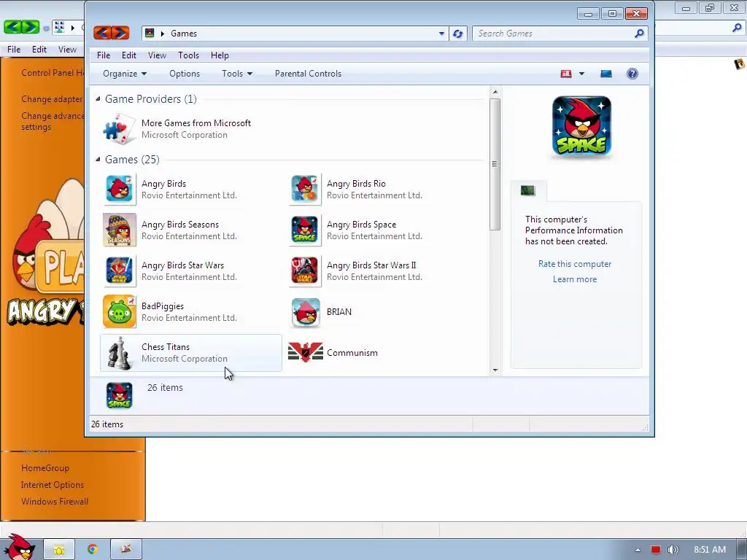
Task: Refresh the Games folder view
Action: coord(458,34)
